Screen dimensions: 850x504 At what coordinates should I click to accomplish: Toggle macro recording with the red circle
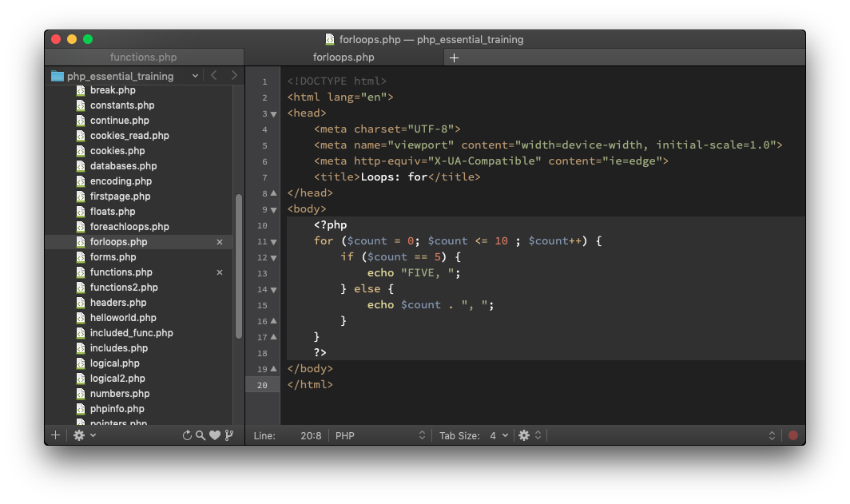793,435
